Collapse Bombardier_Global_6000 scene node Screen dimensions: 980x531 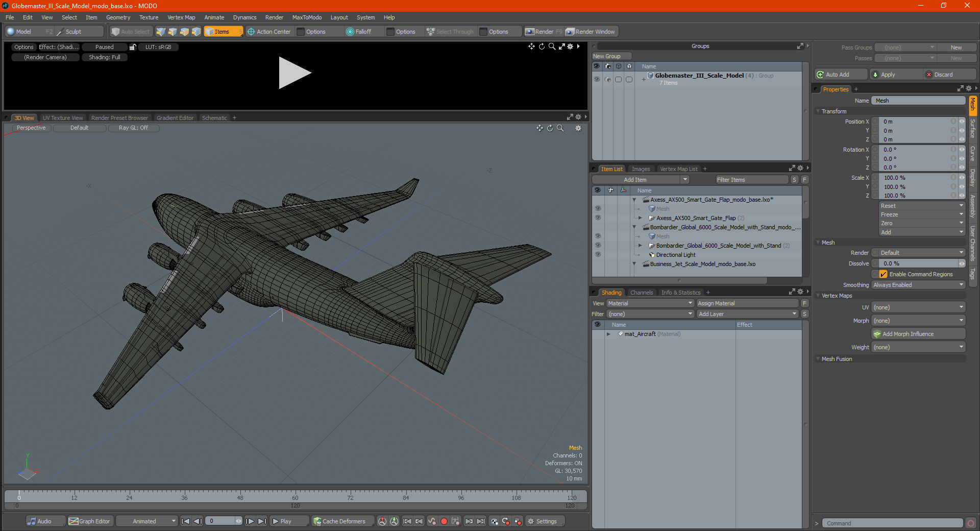634,227
